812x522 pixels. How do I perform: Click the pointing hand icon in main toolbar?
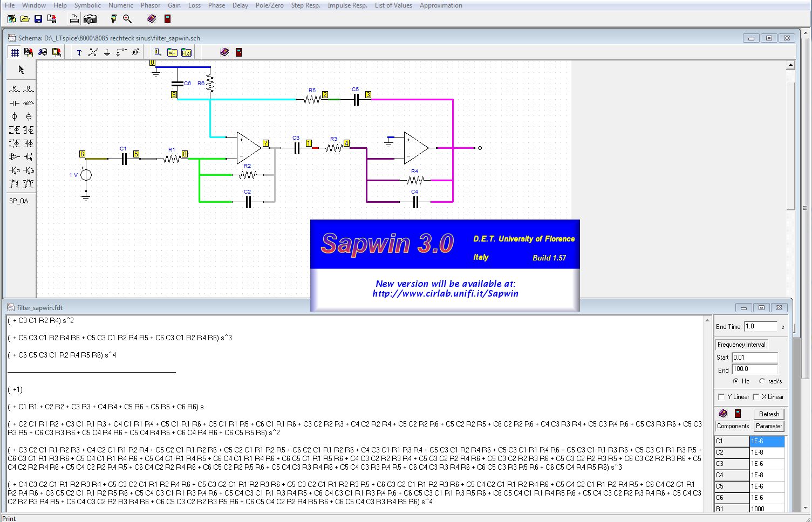pyautogui.click(x=113, y=19)
